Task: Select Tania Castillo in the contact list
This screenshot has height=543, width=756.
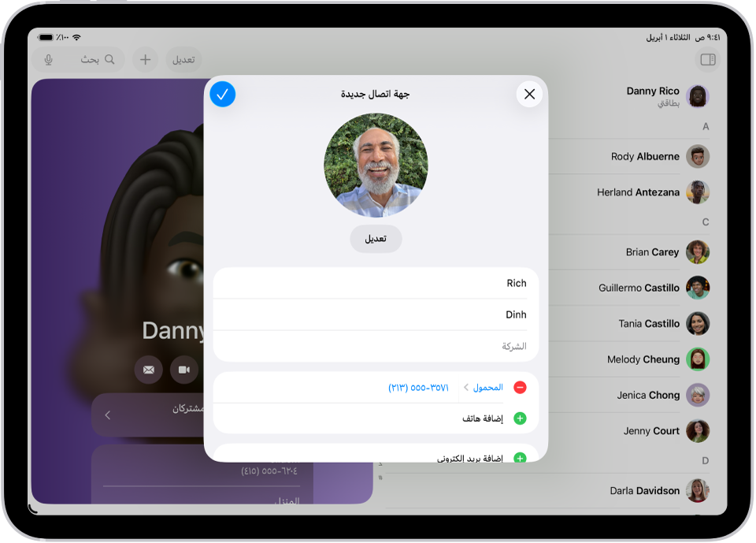Action: coord(629,323)
